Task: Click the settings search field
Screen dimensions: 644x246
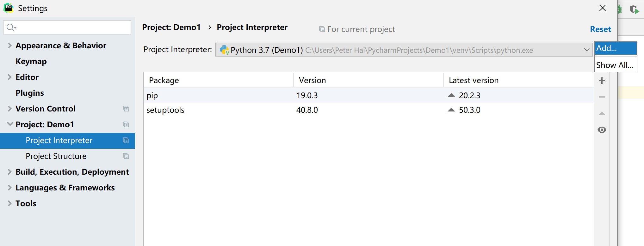Action: [67, 27]
